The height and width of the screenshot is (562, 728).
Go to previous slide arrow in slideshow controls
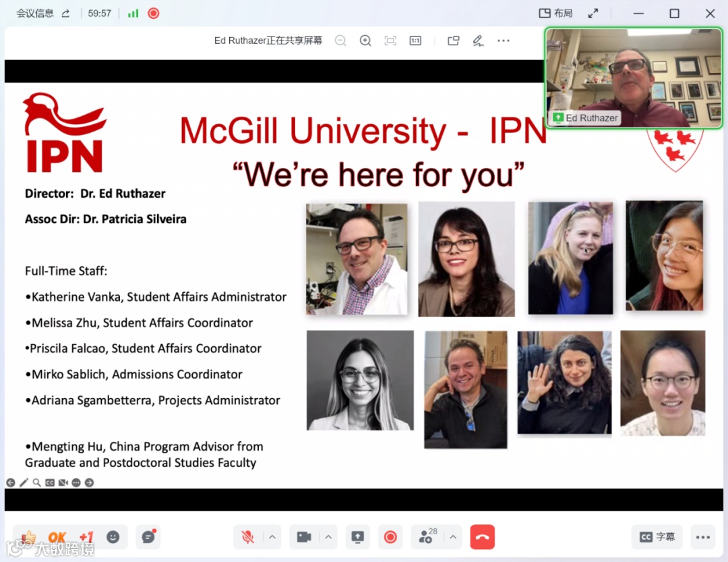click(11, 483)
